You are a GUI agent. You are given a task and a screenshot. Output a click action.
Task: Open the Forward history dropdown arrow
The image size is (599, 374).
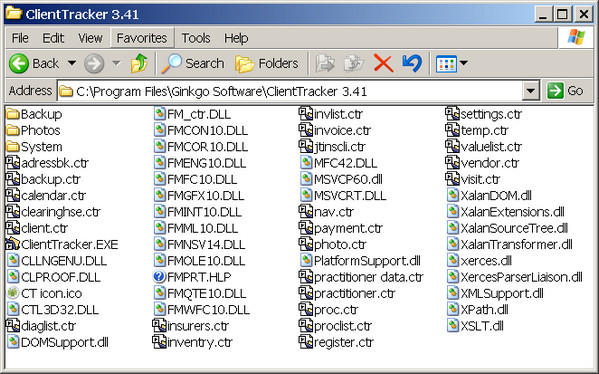[x=116, y=63]
